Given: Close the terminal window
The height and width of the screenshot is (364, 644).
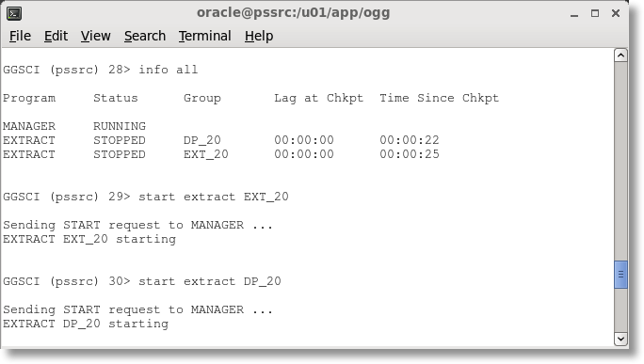Looking at the screenshot, I should (x=615, y=13).
